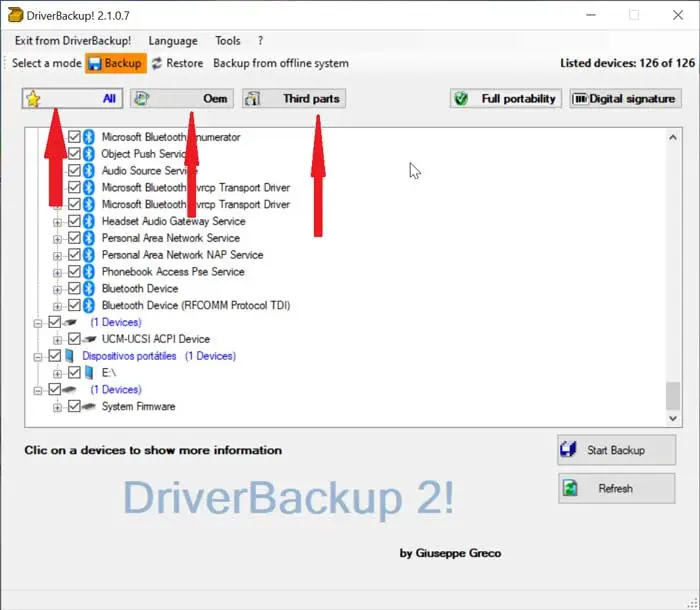
Task: Uncheck the Bluetooth Device (RFCOMM Protocol TDI) checkbox
Action: click(74, 305)
